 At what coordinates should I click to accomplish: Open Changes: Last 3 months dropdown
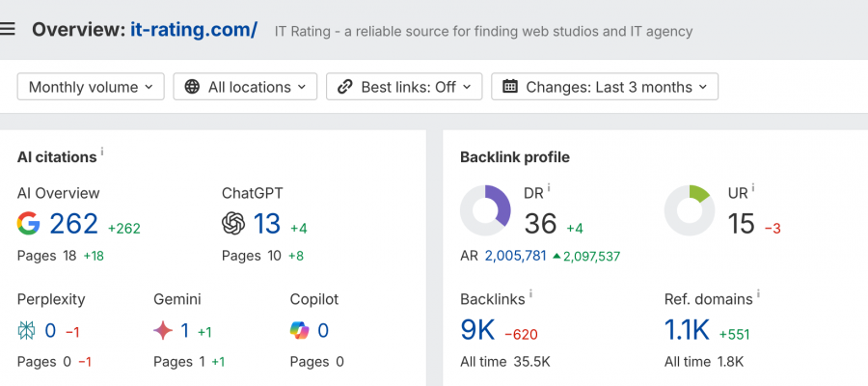tap(605, 87)
